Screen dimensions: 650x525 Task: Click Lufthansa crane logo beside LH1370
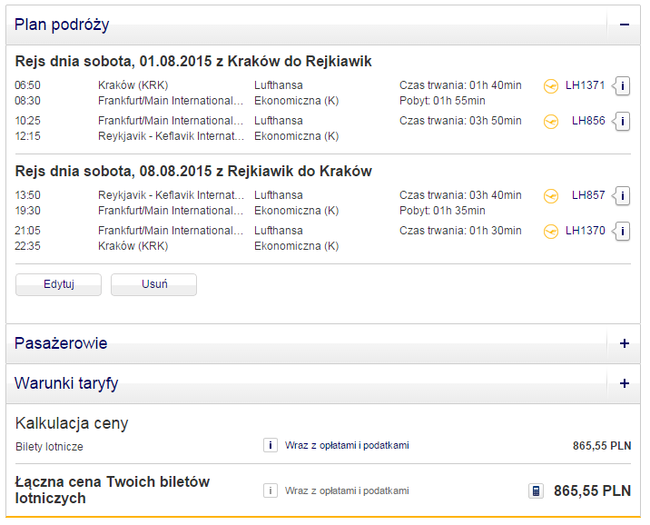point(551,231)
